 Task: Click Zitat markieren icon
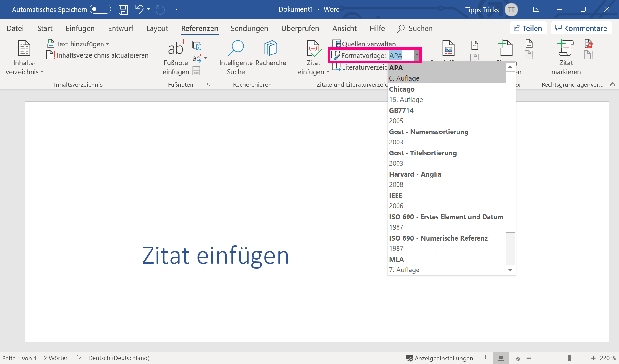[565, 48]
